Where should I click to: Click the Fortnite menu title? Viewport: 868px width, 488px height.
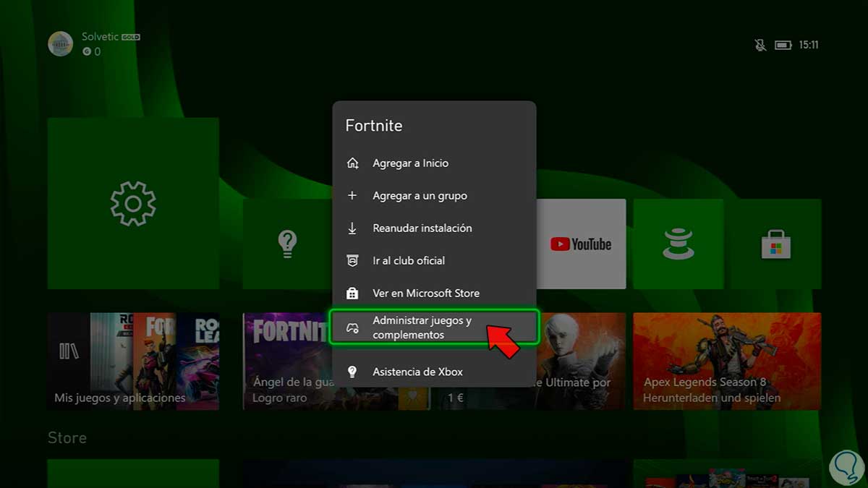point(374,126)
